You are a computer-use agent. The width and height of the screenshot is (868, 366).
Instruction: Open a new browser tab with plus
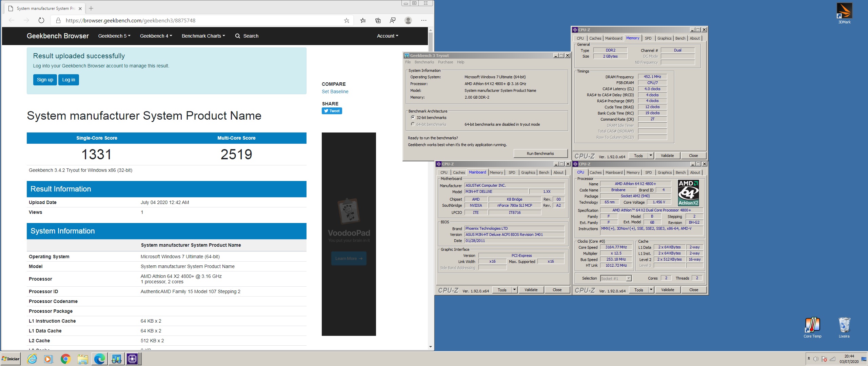[x=91, y=8]
